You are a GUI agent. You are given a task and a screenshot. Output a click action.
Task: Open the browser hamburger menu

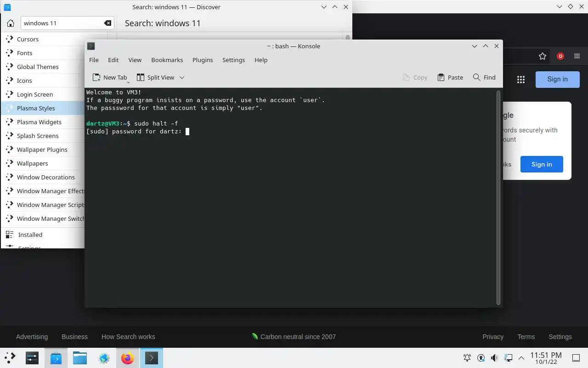coord(577,56)
